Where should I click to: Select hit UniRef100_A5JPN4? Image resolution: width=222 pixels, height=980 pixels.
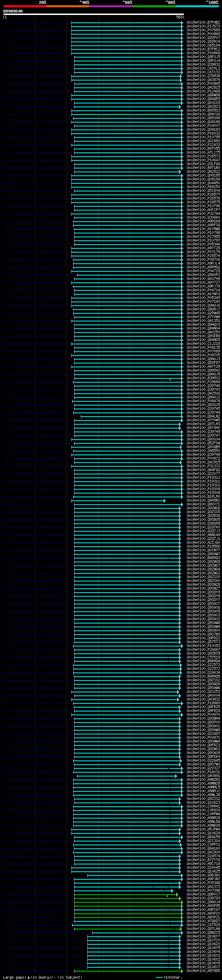(203, 829)
